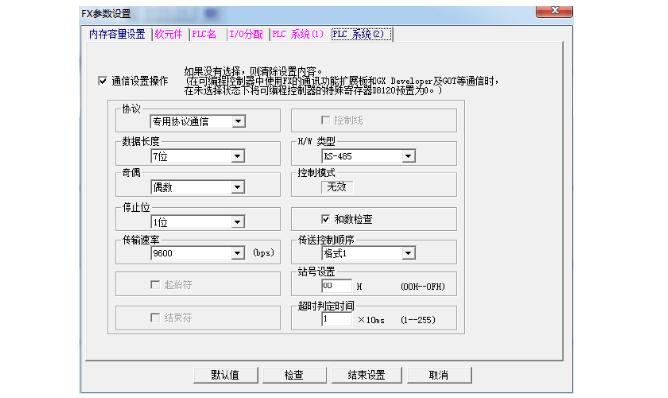Click the 控制模式 field showing 无效
Image resolution: width=668 pixels, height=398 pixels.
[337, 187]
